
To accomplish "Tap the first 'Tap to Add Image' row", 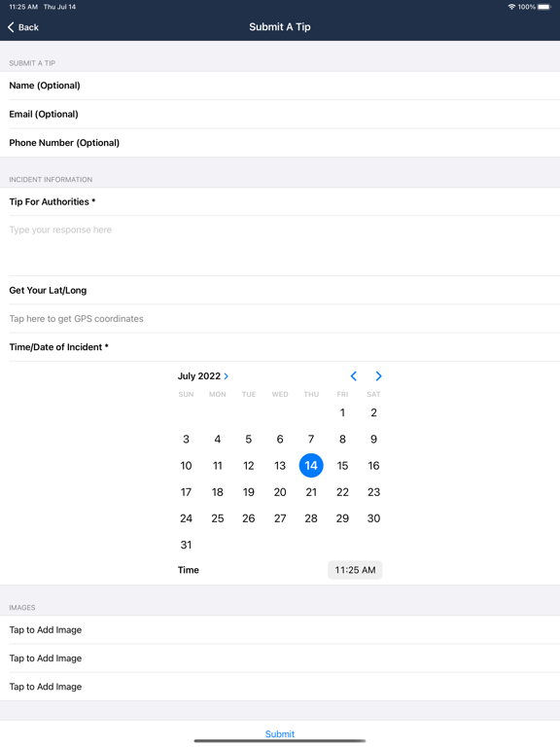I will (x=280, y=630).
